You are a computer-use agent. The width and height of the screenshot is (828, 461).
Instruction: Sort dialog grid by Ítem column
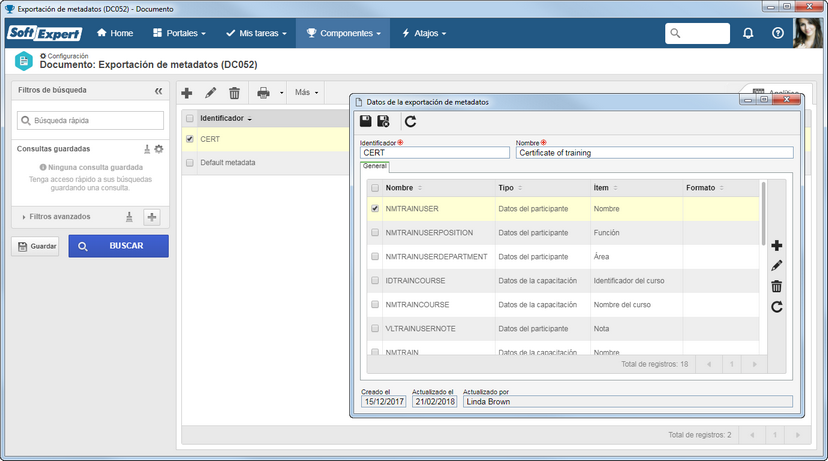tap(605, 187)
